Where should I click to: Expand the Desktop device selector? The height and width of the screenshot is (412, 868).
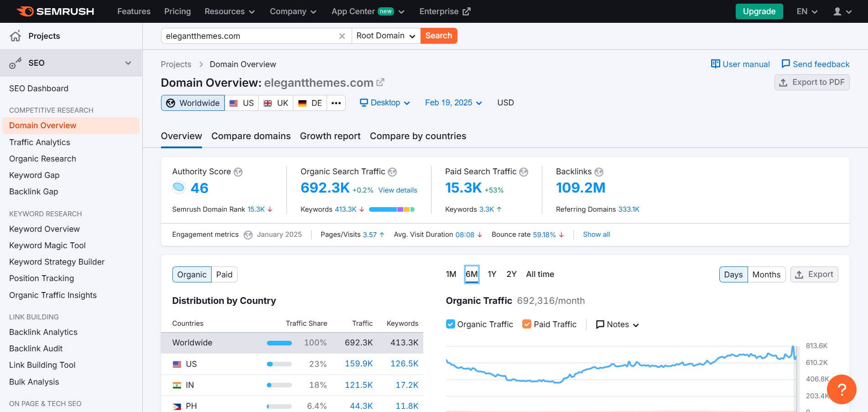pos(385,103)
